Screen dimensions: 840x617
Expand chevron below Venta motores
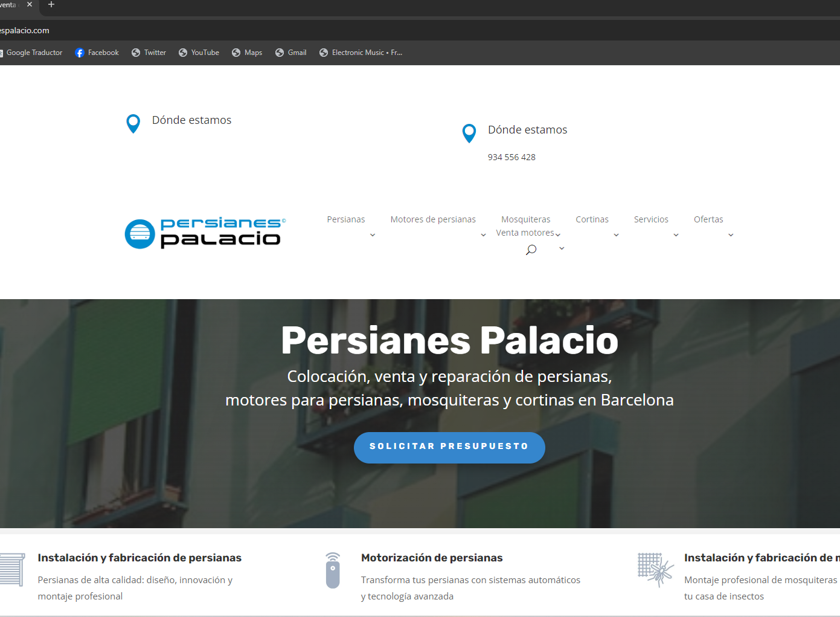(x=562, y=248)
